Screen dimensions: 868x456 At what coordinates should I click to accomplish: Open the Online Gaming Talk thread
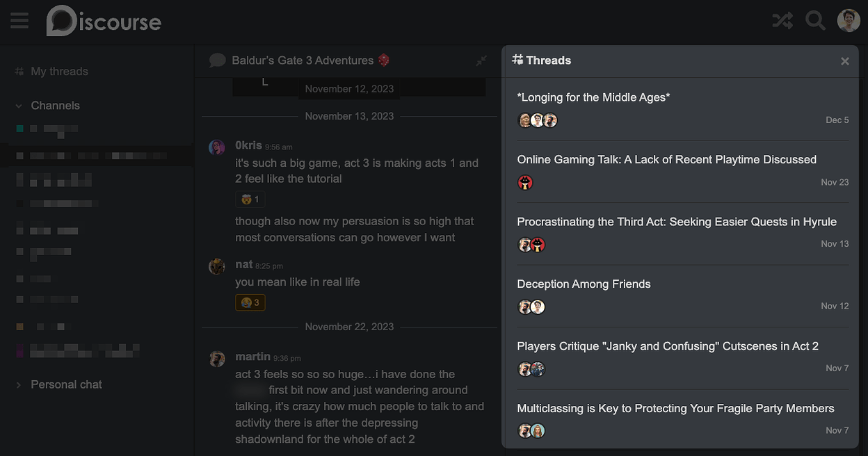[x=666, y=159]
